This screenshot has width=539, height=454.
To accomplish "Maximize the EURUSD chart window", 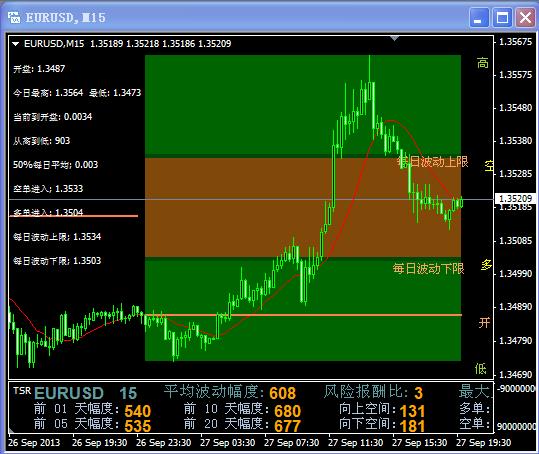I will (502, 17).
